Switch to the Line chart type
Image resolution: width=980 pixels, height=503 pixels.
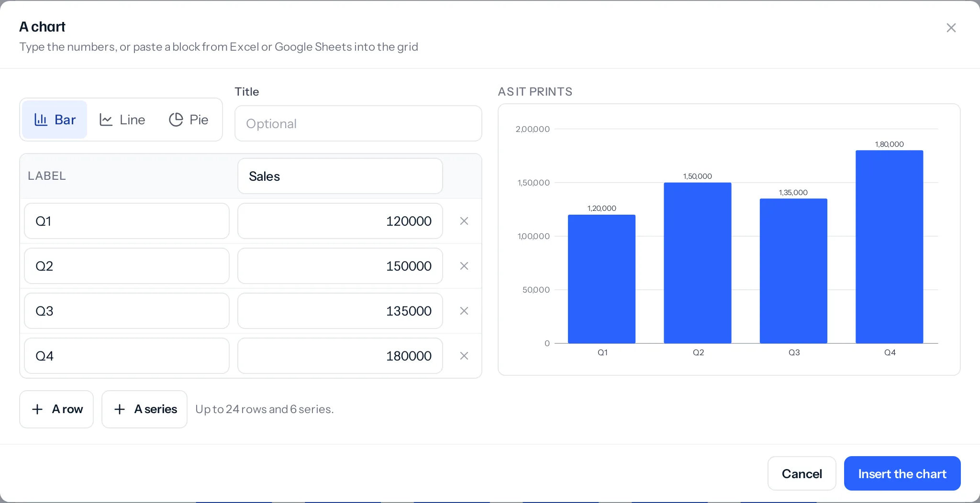point(122,120)
